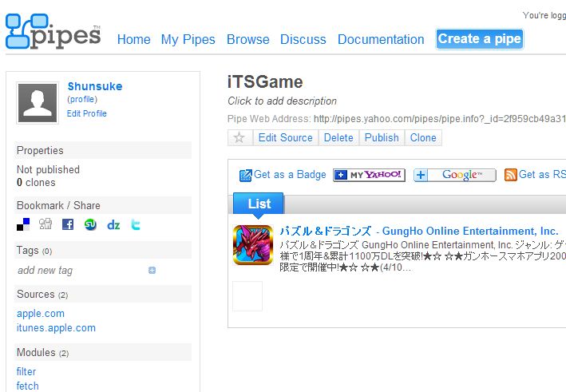Click the Pipe Web Address URL
The image size is (566, 392).
click(x=440, y=119)
